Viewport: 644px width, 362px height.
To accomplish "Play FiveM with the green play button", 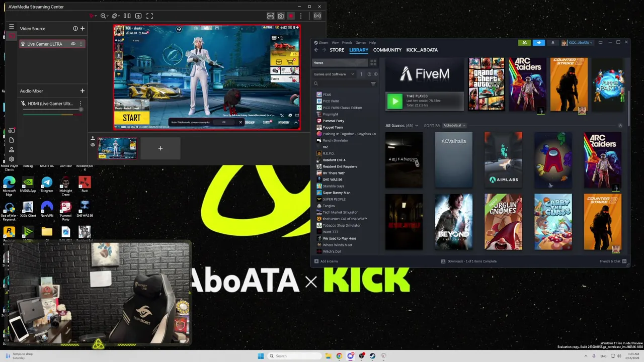I will [x=394, y=102].
